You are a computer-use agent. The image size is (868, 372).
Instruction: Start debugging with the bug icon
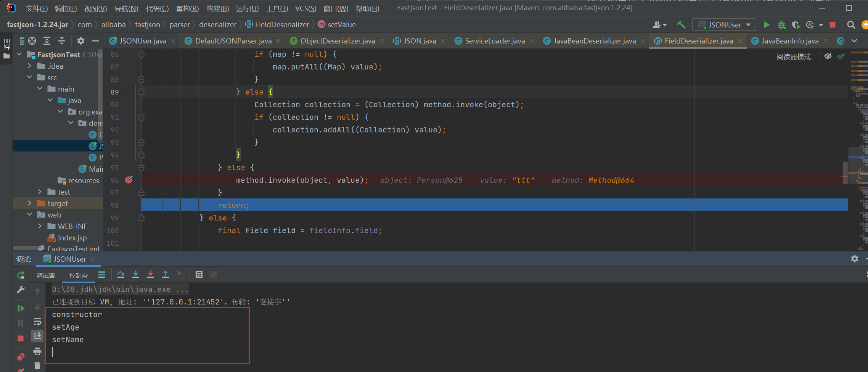pyautogui.click(x=781, y=25)
